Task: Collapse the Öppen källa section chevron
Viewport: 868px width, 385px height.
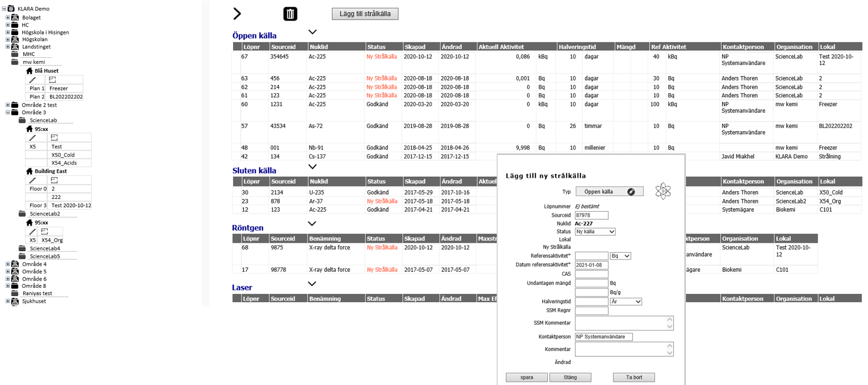Action: pyautogui.click(x=312, y=32)
